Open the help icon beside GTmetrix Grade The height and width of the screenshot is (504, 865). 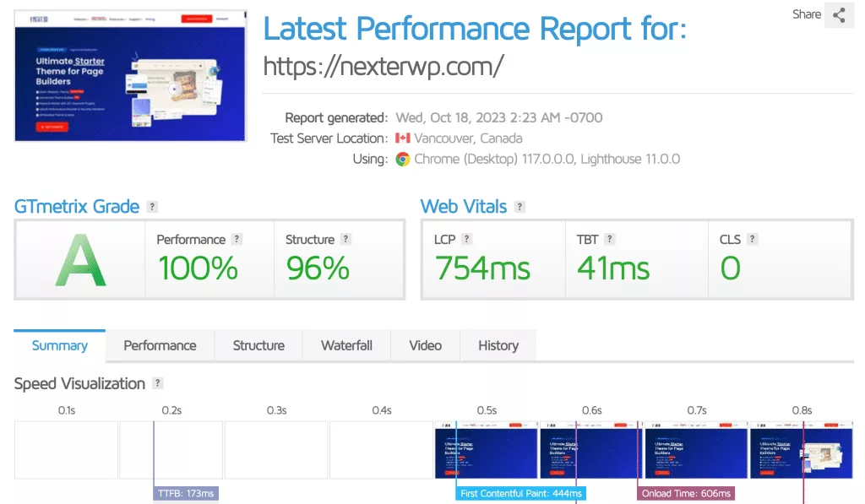coord(152,207)
